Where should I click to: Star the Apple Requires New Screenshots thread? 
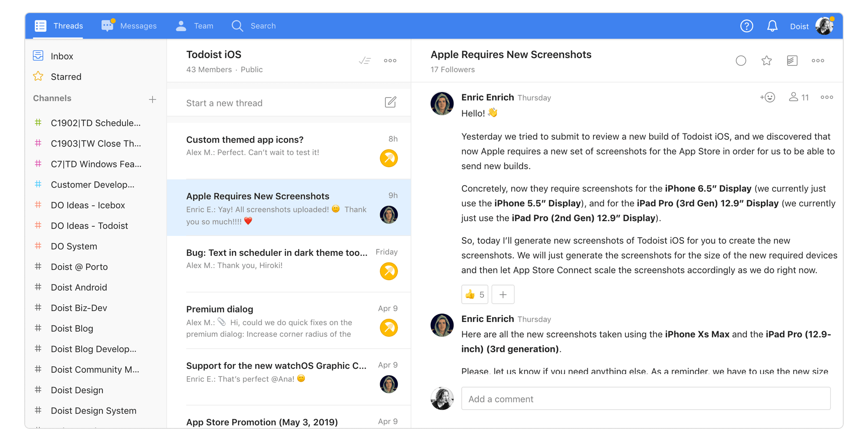pos(766,60)
